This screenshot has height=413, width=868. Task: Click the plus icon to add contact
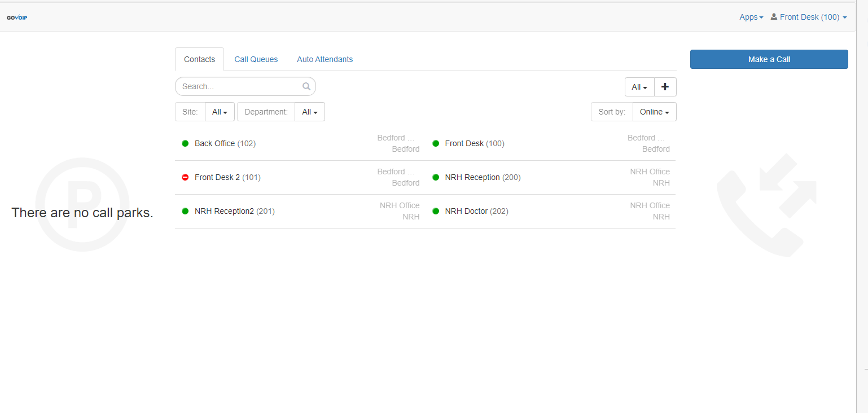click(x=665, y=87)
